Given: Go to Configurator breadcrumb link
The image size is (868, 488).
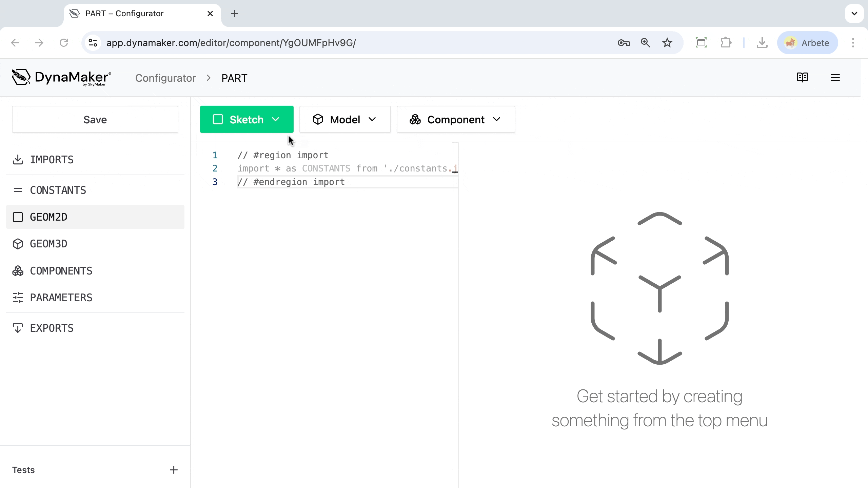Looking at the screenshot, I should [165, 78].
